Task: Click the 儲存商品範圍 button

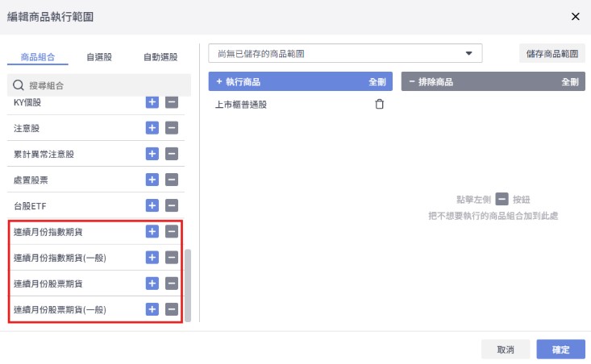Action: click(x=551, y=54)
